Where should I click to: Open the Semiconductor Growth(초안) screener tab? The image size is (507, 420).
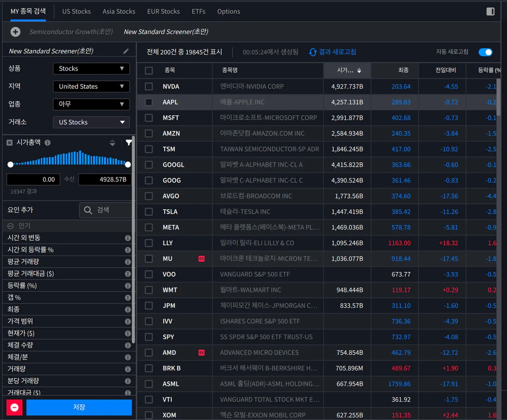[x=71, y=32]
